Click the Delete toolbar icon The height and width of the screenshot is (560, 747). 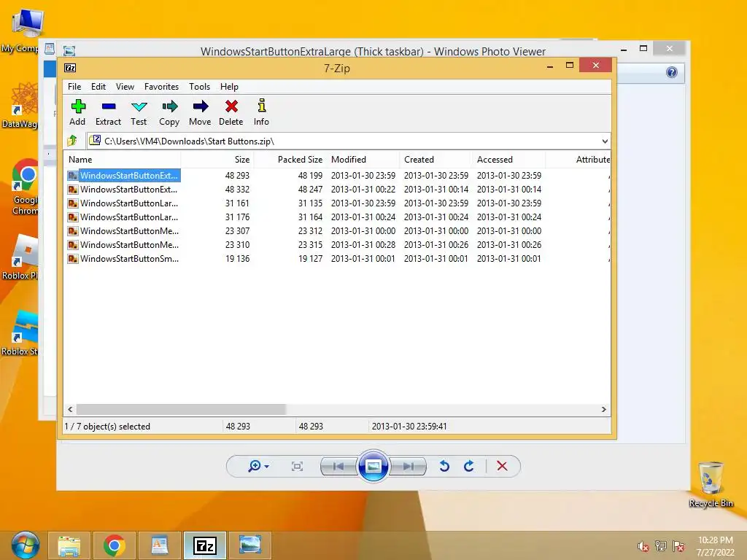pos(231,112)
